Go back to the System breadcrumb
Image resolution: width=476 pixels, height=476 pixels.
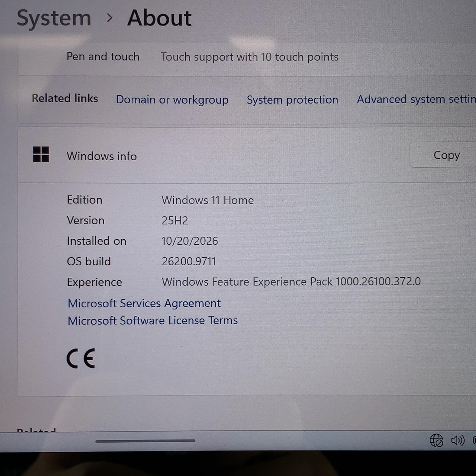coord(54,19)
